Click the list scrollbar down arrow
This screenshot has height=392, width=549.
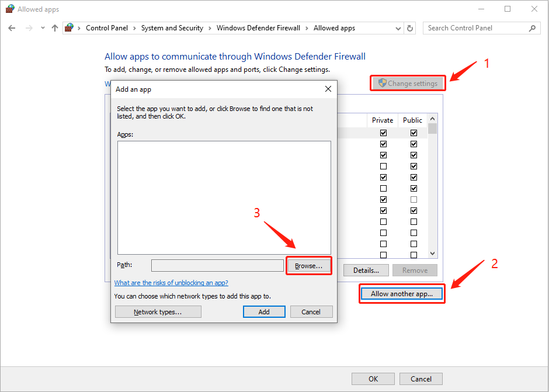tap(432, 254)
